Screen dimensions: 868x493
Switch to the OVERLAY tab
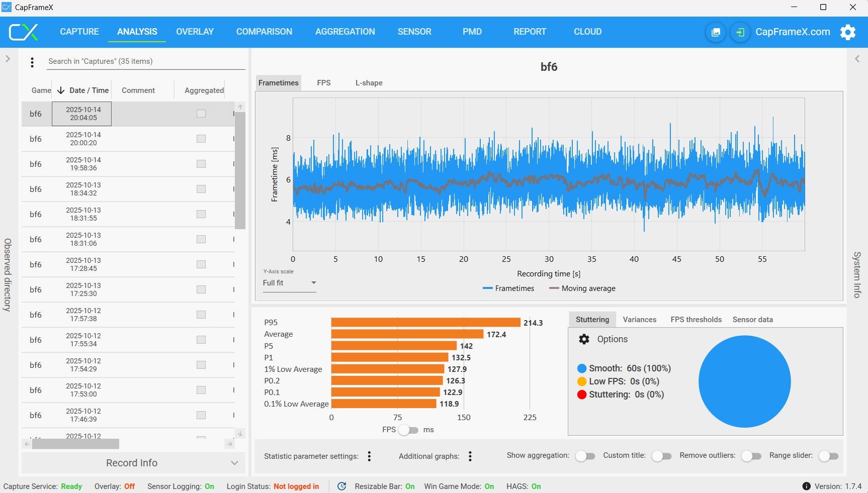coord(195,32)
